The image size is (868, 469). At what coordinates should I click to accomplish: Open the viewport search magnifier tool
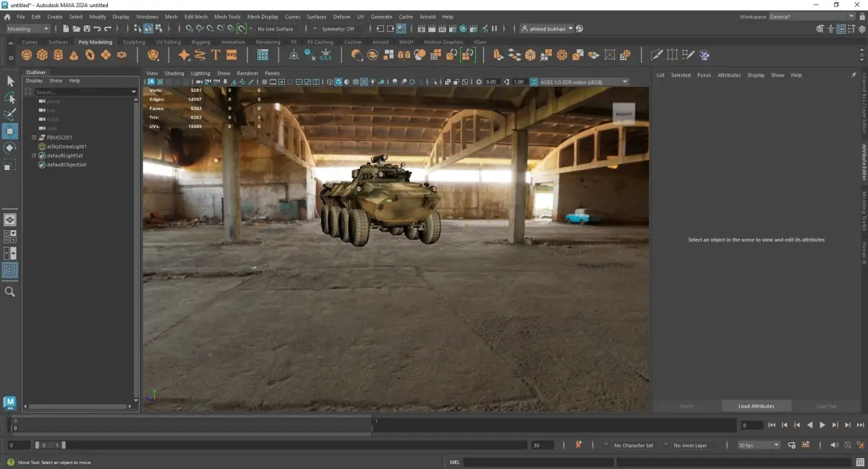[10, 291]
